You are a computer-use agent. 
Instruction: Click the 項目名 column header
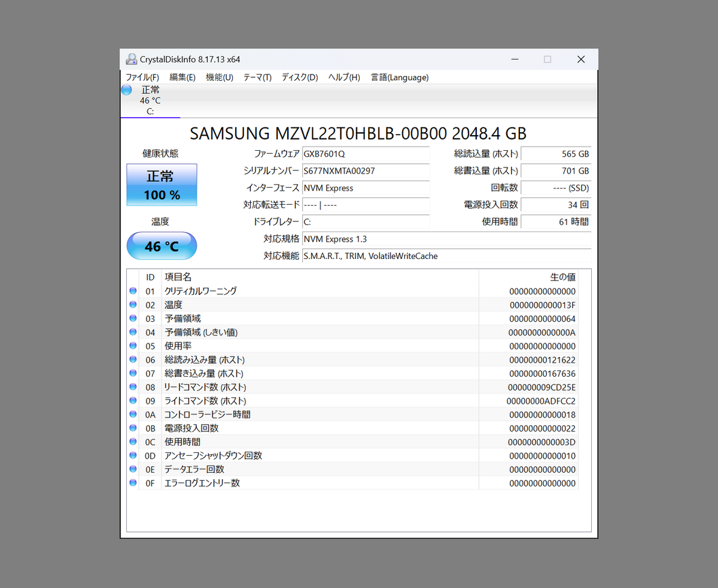point(320,277)
